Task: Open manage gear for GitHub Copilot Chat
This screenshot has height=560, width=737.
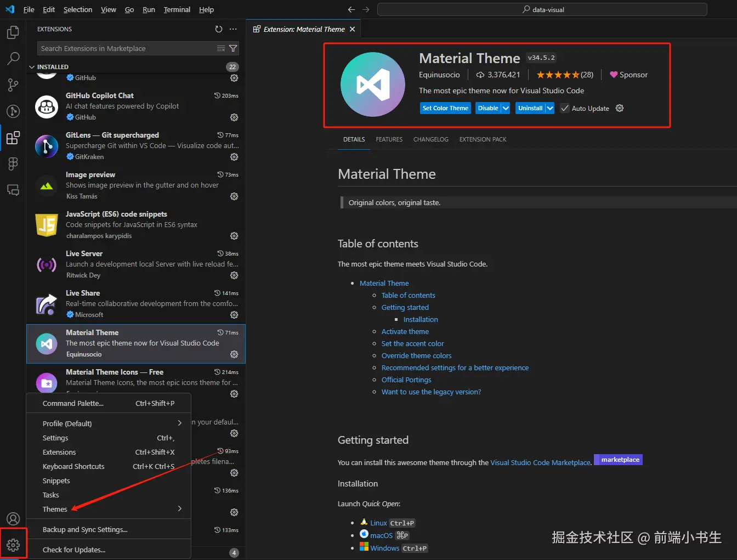Action: (234, 117)
